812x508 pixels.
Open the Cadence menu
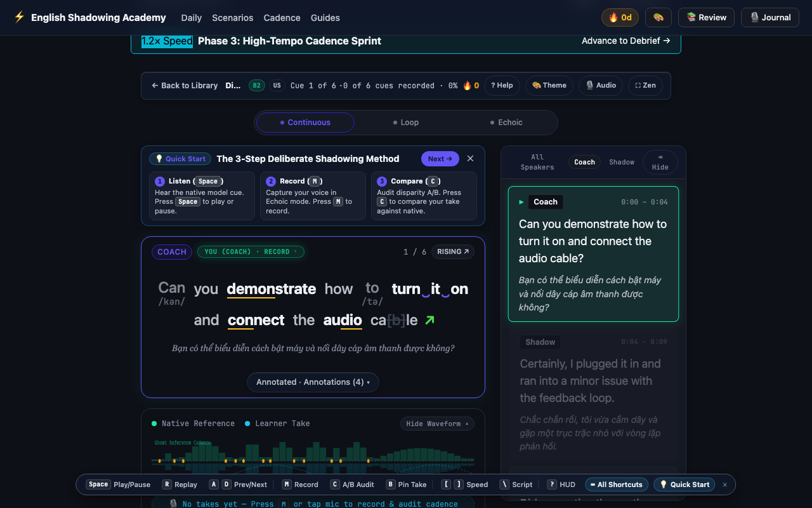[x=282, y=18]
